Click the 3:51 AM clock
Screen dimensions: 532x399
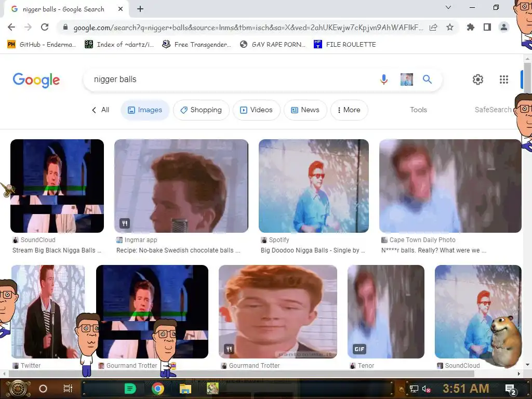pos(466,389)
